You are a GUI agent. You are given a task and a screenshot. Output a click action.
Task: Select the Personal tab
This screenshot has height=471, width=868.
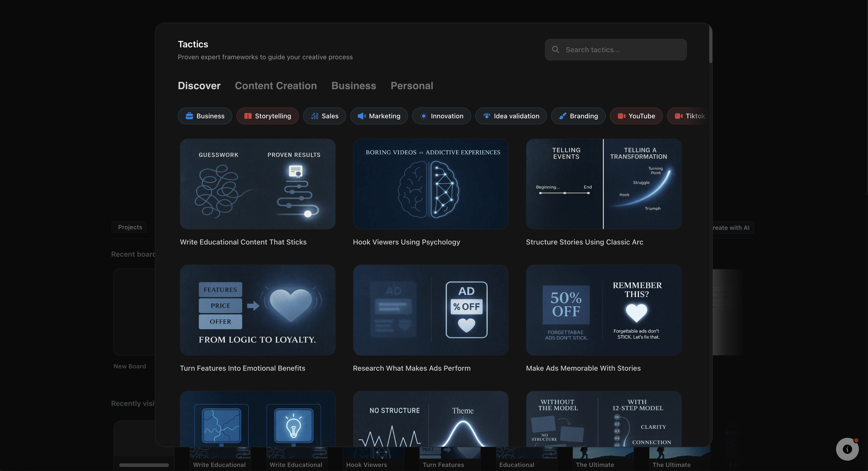point(412,86)
